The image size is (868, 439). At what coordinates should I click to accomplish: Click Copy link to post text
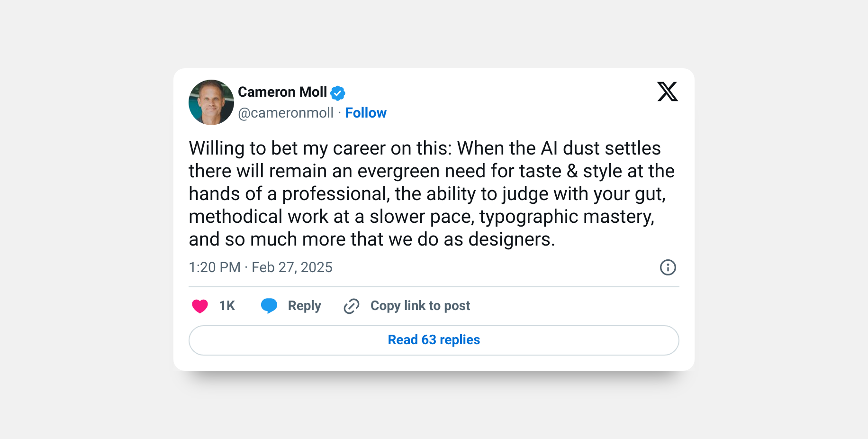point(420,306)
